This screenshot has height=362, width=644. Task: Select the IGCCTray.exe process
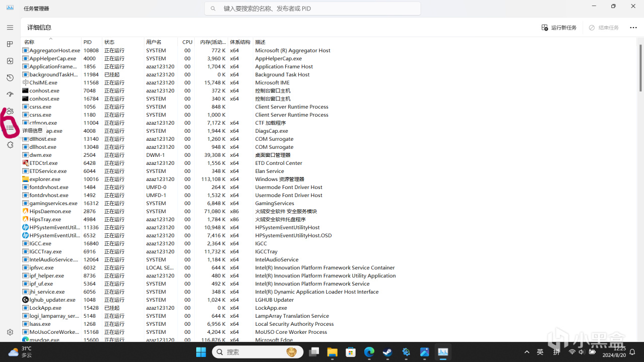tap(45, 251)
